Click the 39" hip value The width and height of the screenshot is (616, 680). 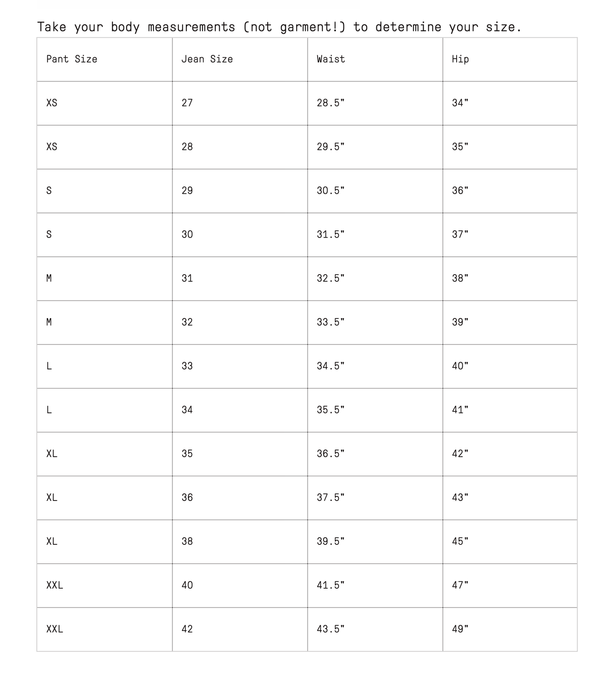[460, 322]
